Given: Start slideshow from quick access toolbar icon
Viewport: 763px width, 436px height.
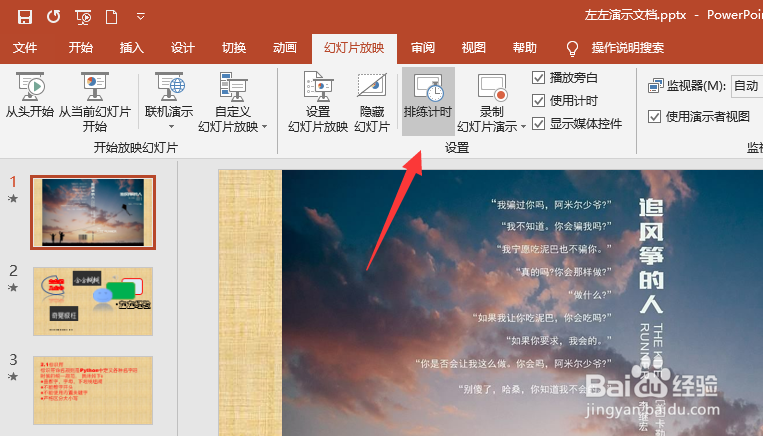Looking at the screenshot, I should [83, 18].
